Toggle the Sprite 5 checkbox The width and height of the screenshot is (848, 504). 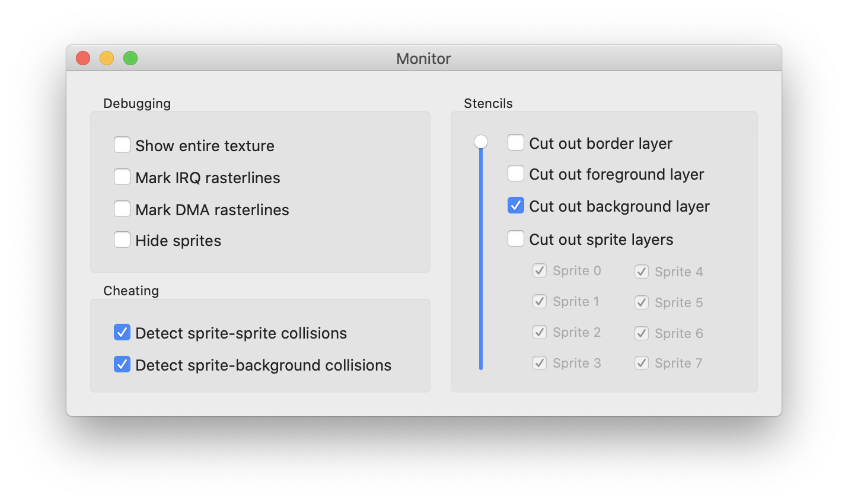[x=642, y=302]
